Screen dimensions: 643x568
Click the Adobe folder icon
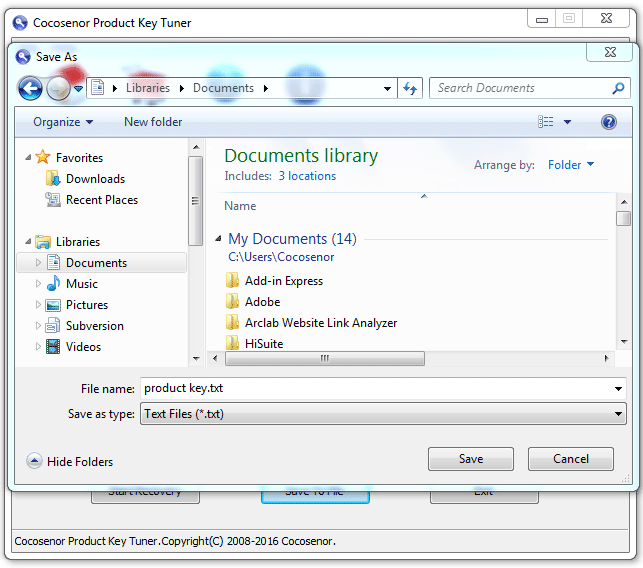[233, 301]
